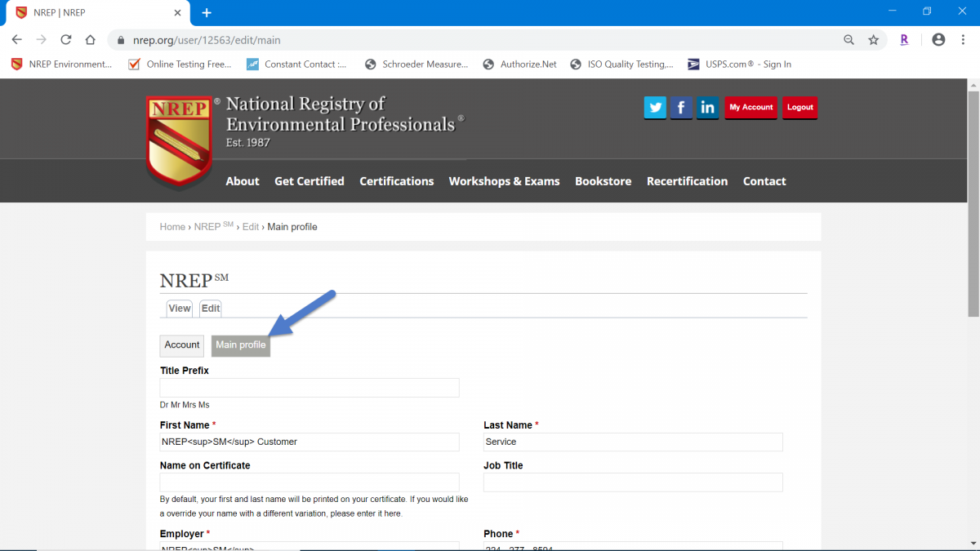The image size is (980, 551).
Task: Open Online Testing Free... bookmark
Action: tap(180, 64)
